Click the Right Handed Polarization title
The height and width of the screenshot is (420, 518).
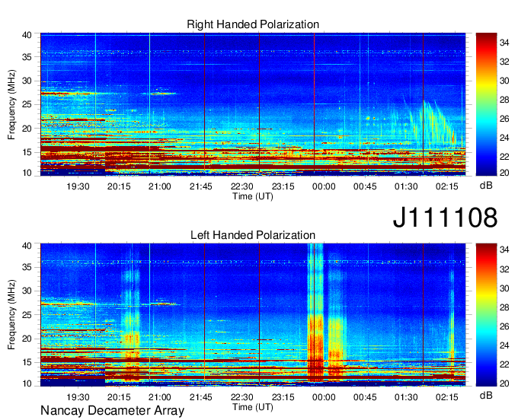[x=253, y=24]
